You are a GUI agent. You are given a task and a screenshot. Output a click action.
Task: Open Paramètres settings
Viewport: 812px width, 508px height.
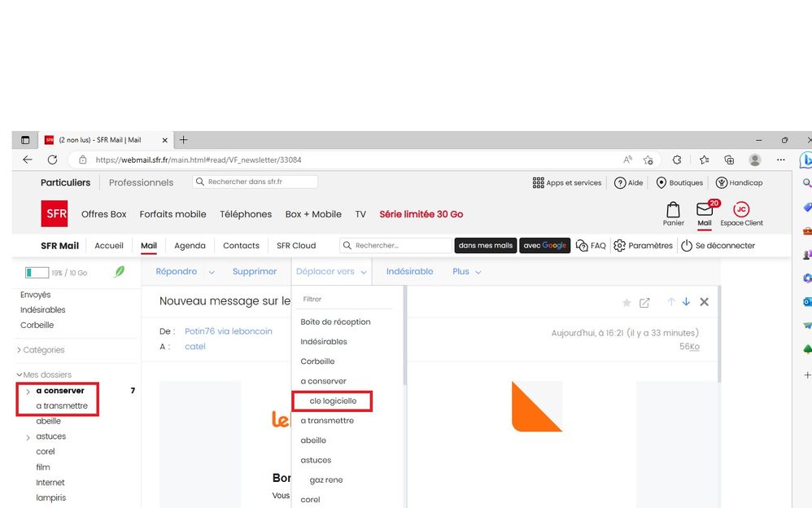tap(644, 246)
